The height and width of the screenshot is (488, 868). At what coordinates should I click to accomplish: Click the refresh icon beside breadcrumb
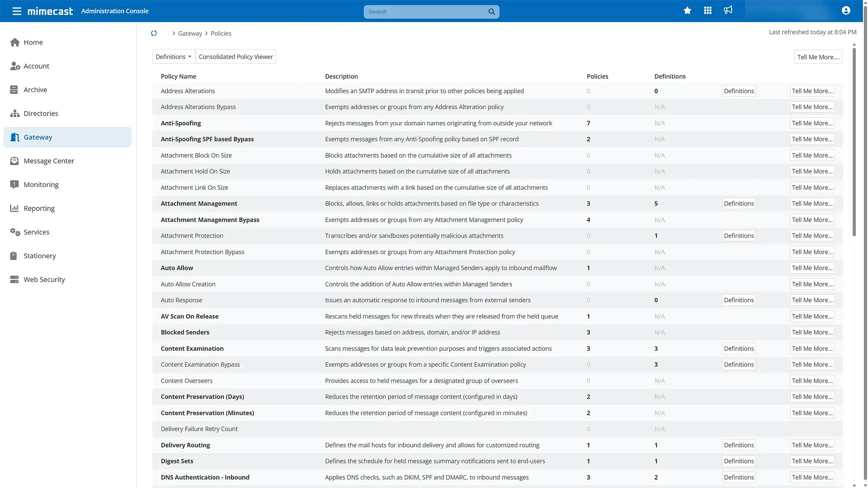point(154,33)
